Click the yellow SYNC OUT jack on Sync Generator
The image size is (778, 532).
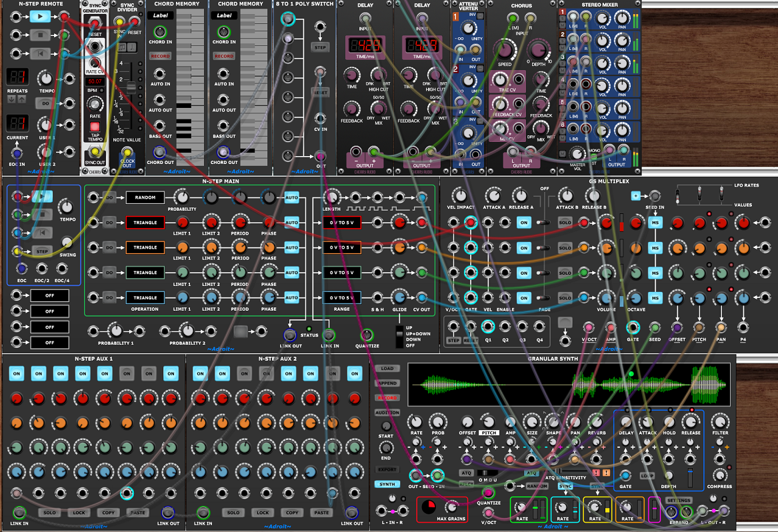[95, 151]
